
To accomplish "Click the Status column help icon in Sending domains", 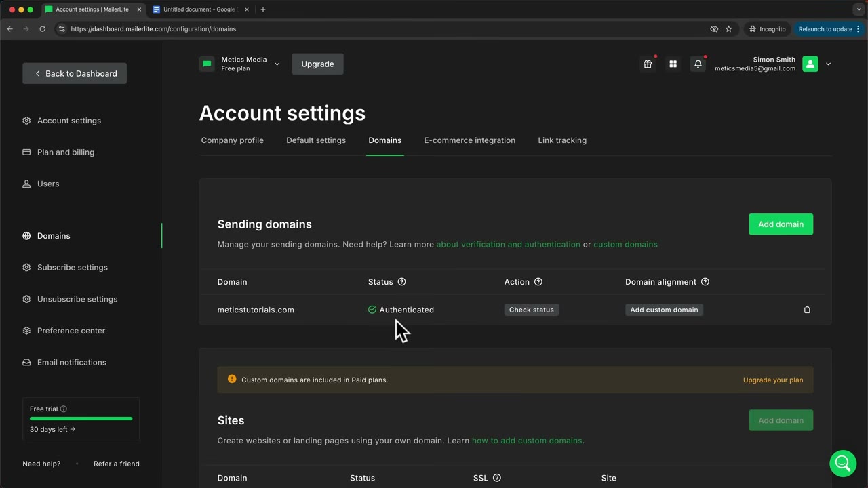I will [x=401, y=282].
